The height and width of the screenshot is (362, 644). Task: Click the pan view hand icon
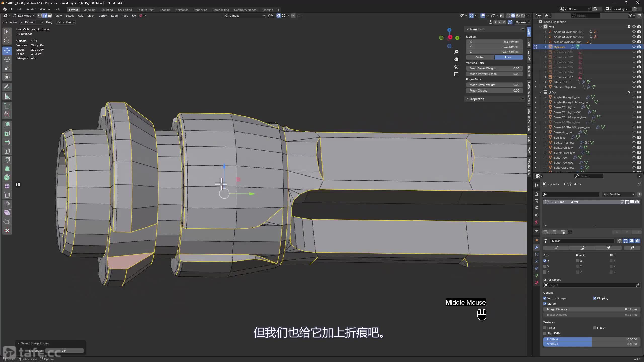[456, 59]
